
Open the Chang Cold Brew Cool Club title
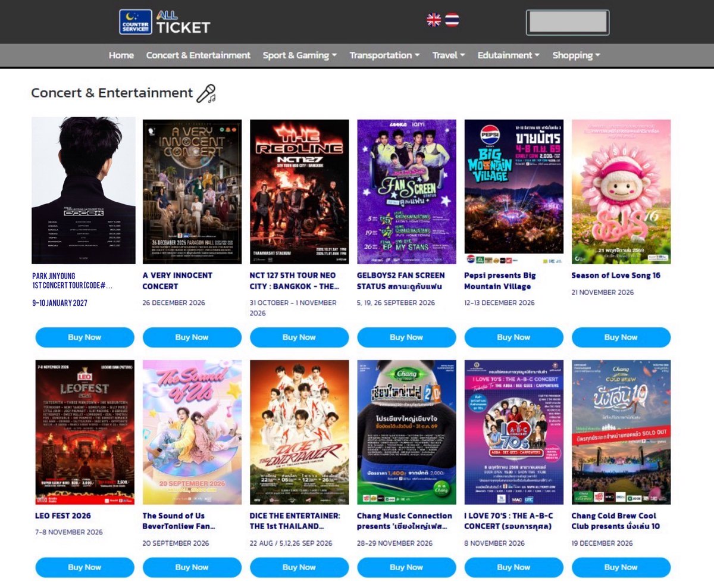point(616,521)
